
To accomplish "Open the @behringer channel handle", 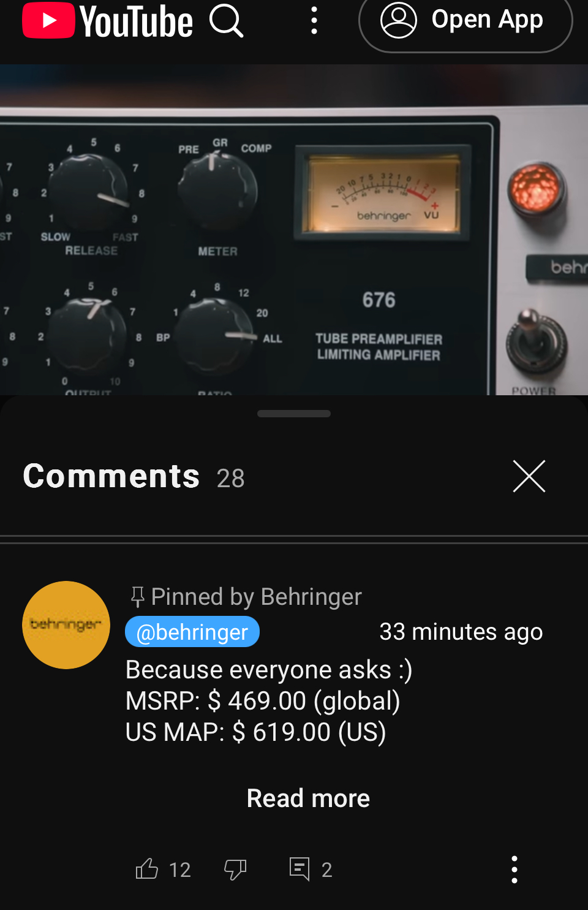I will [x=192, y=632].
